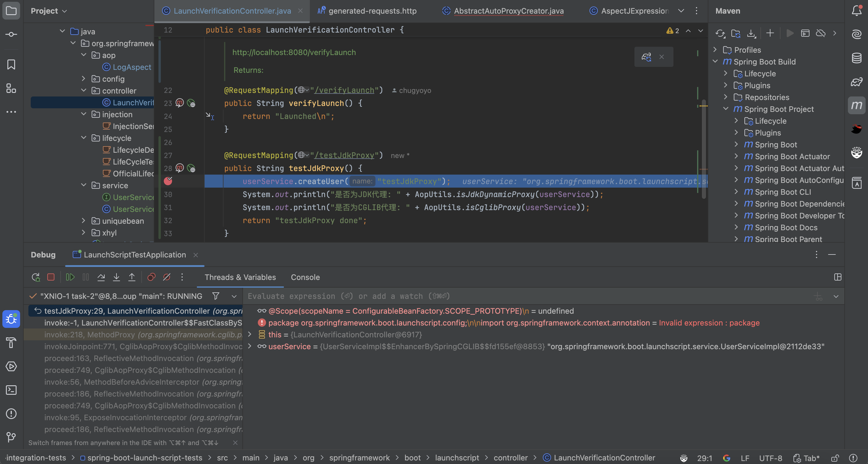This screenshot has width=868, height=464.
Task: Open generated-requests.http editor tab
Action: [x=372, y=11]
